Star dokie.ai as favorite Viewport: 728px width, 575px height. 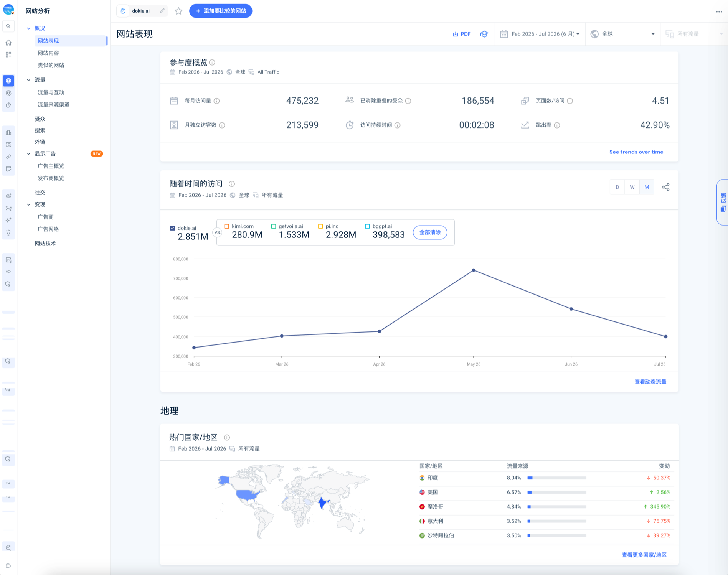pos(178,11)
